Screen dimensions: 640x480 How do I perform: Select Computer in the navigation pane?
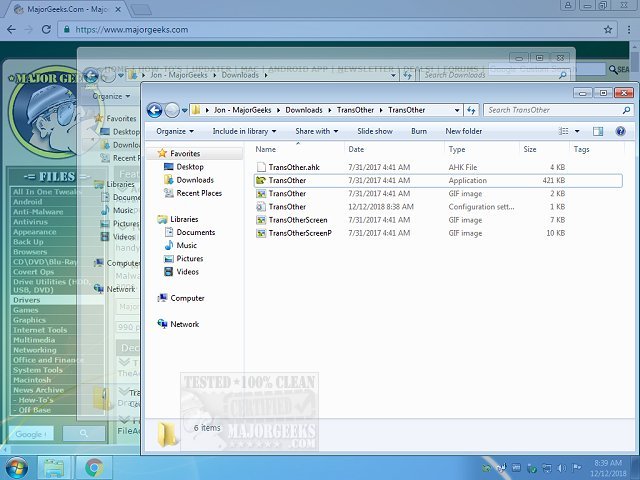[187, 298]
